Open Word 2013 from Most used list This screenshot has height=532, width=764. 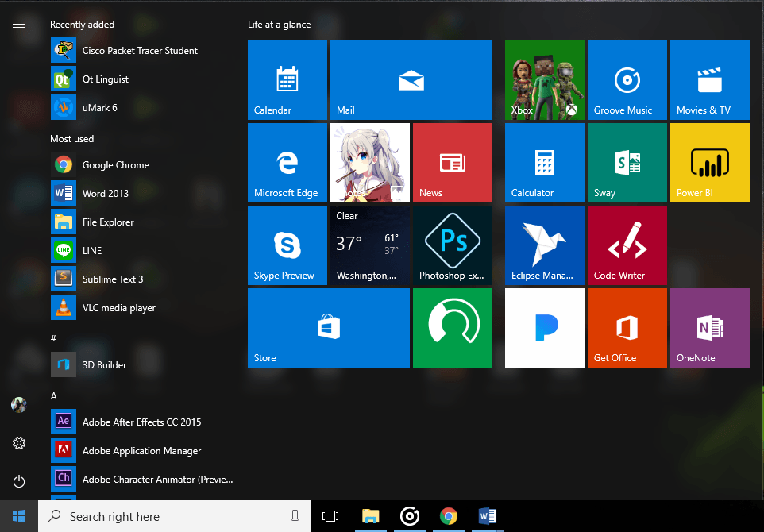(x=141, y=194)
